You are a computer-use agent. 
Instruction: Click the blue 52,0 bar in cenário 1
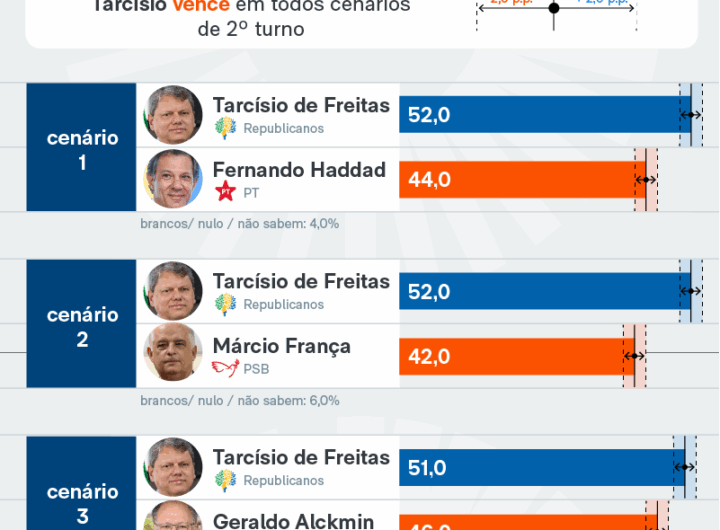538,115
